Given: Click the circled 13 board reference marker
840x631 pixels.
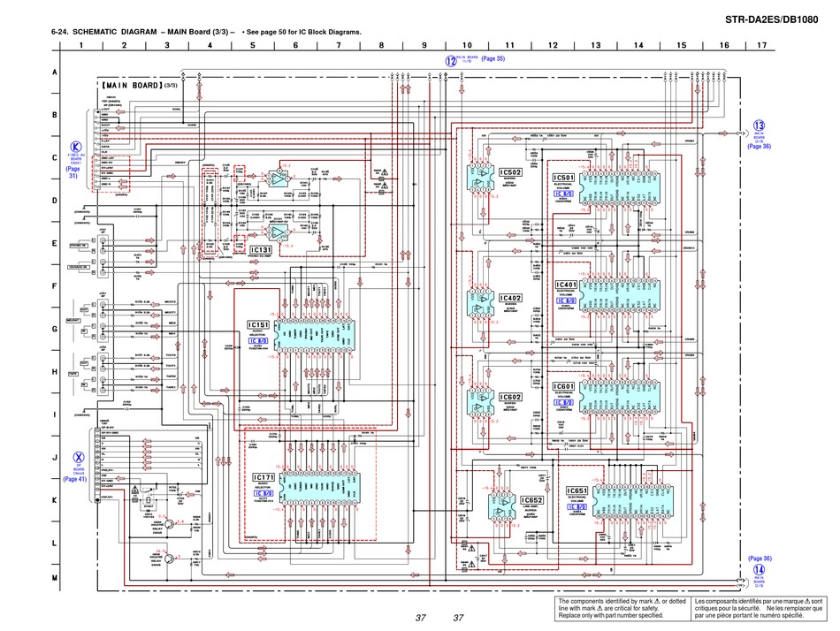Looking at the screenshot, I should click(759, 125).
